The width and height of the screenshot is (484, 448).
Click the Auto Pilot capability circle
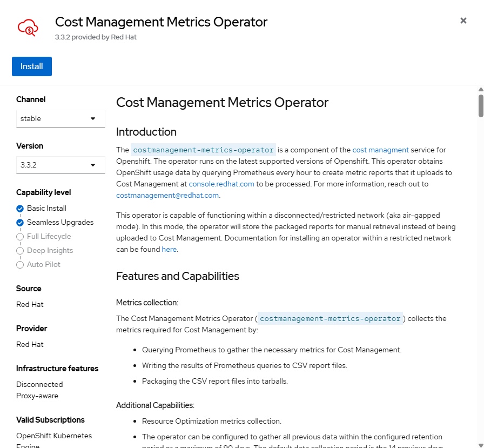20,265
